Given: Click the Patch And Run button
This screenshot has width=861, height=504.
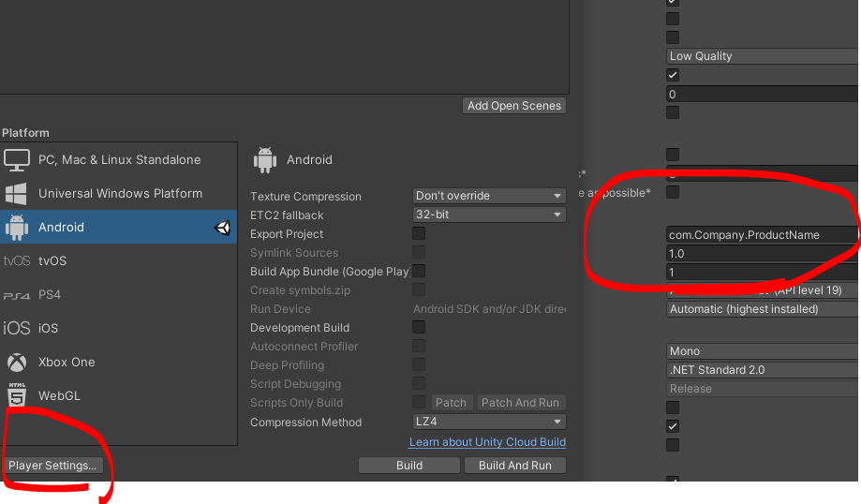Looking at the screenshot, I should 520,403.
